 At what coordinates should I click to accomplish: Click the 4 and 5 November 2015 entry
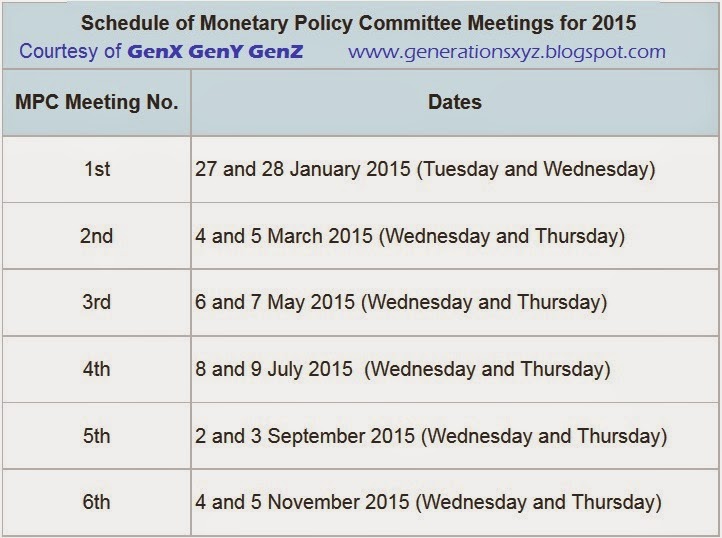[x=302, y=502]
